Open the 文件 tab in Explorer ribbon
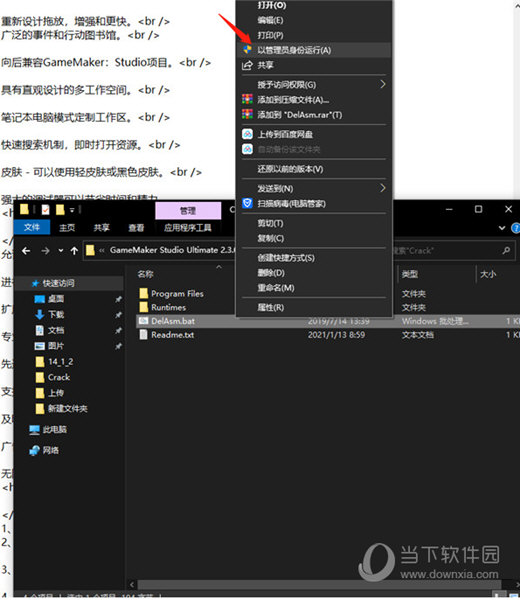 pos(32,227)
